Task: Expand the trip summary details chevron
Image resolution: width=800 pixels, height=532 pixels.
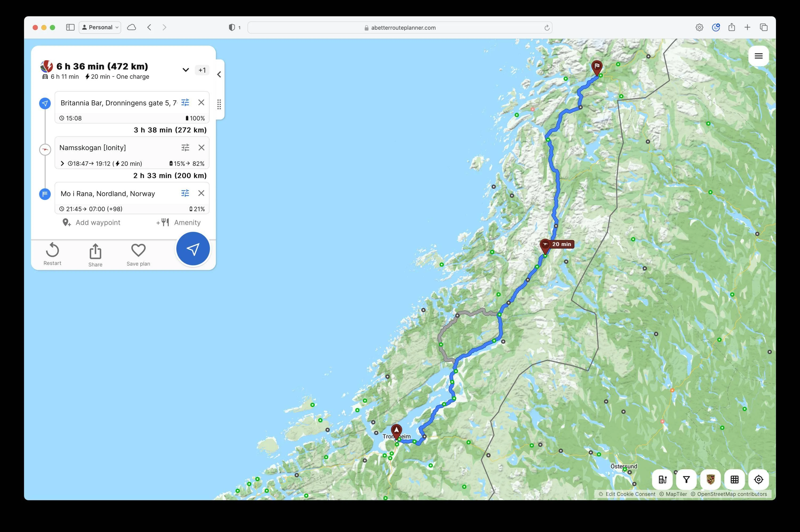Action: click(x=186, y=70)
